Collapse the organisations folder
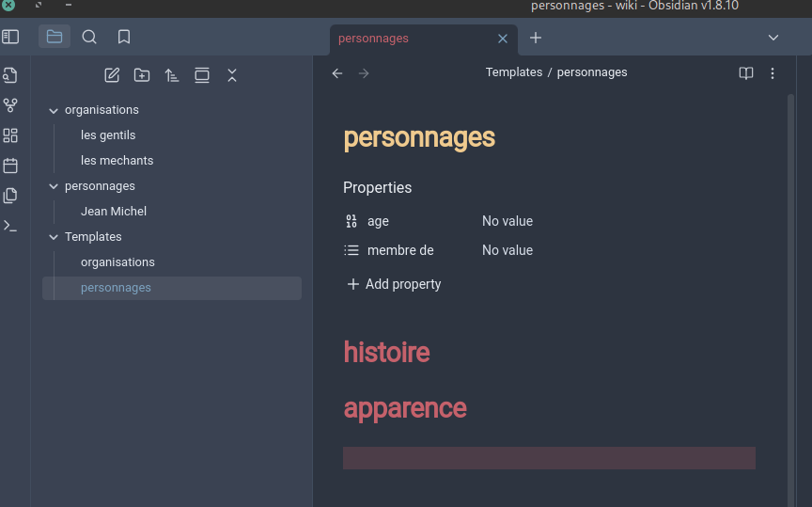This screenshot has width=812, height=507. coord(54,110)
